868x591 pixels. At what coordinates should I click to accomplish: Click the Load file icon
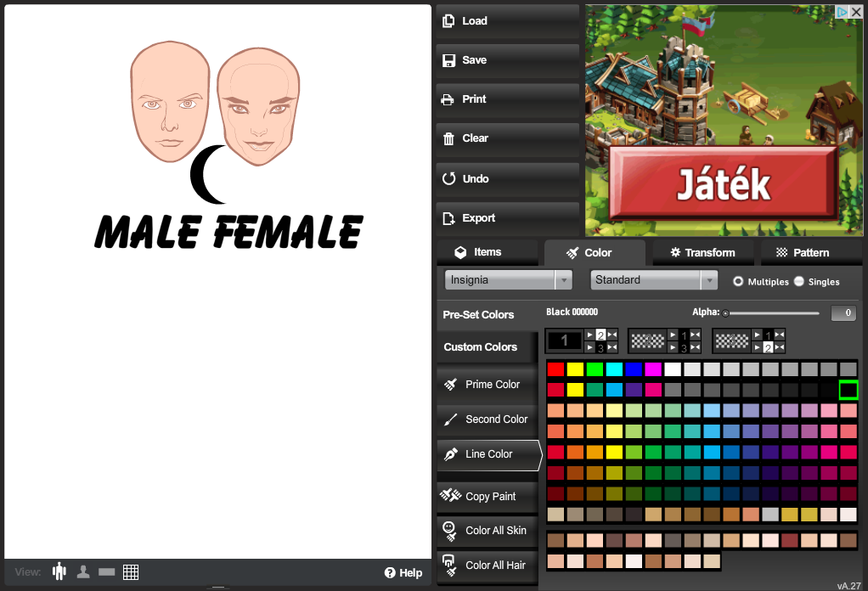click(x=449, y=21)
